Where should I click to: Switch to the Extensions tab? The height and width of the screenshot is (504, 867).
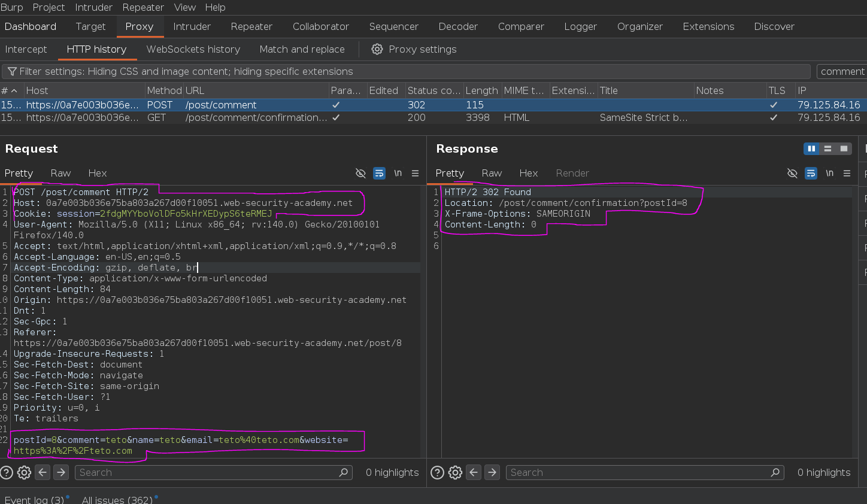pos(708,26)
